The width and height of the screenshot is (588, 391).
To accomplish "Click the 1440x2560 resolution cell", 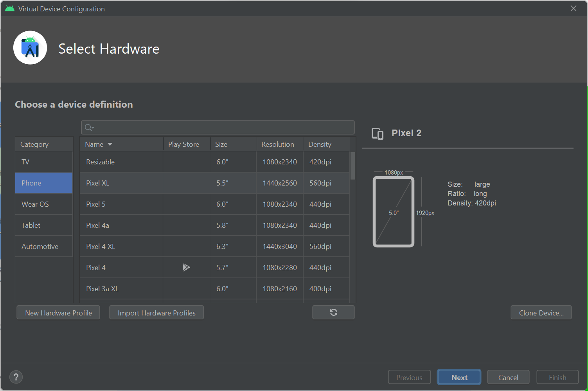I will click(280, 183).
